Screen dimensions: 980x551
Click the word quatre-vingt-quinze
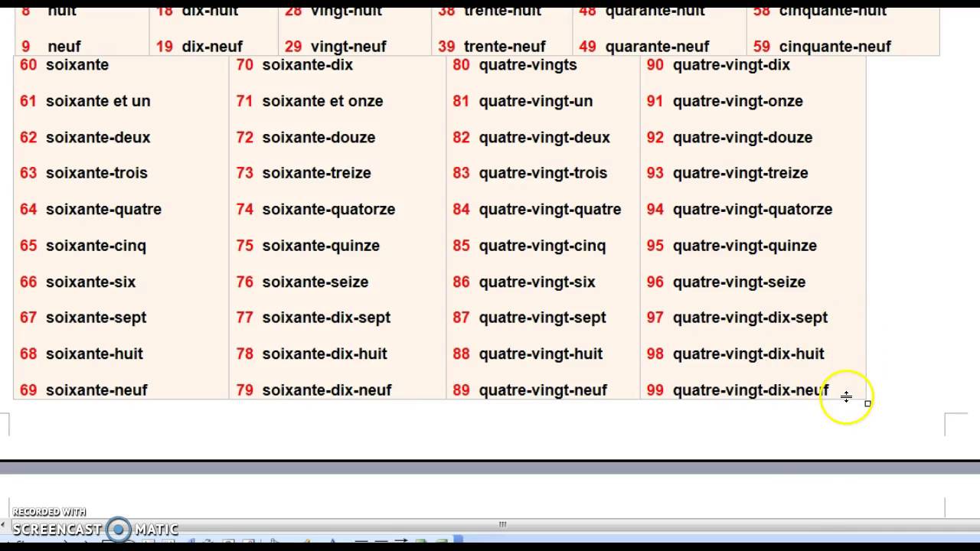(x=744, y=246)
